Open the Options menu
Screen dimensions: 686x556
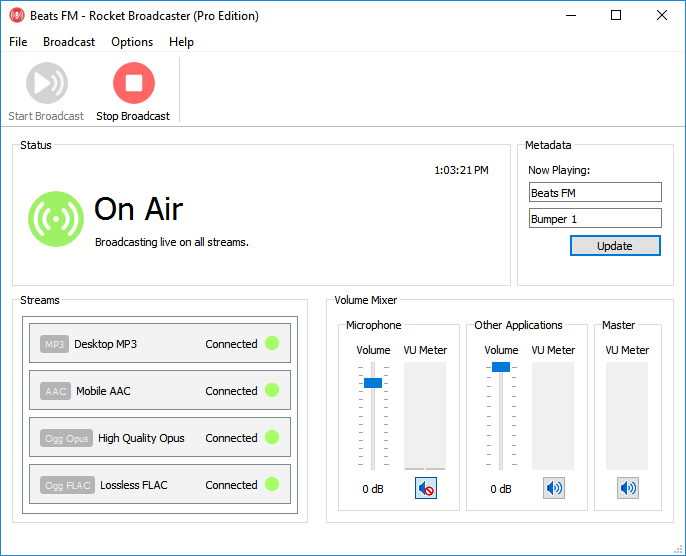(132, 42)
